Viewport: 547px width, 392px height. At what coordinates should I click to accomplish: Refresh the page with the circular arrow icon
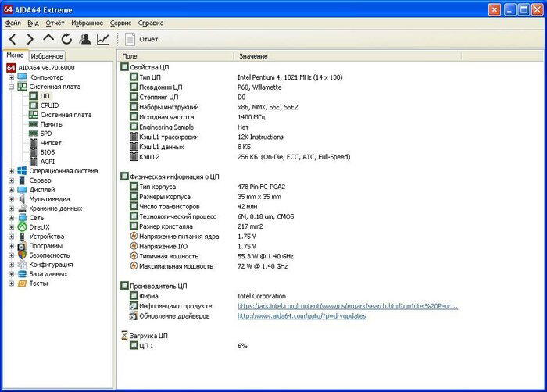point(66,39)
